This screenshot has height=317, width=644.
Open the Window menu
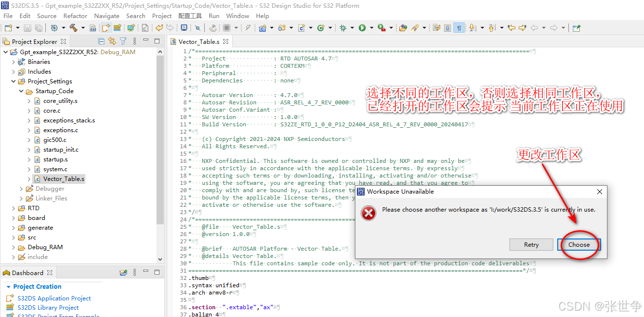(x=238, y=16)
